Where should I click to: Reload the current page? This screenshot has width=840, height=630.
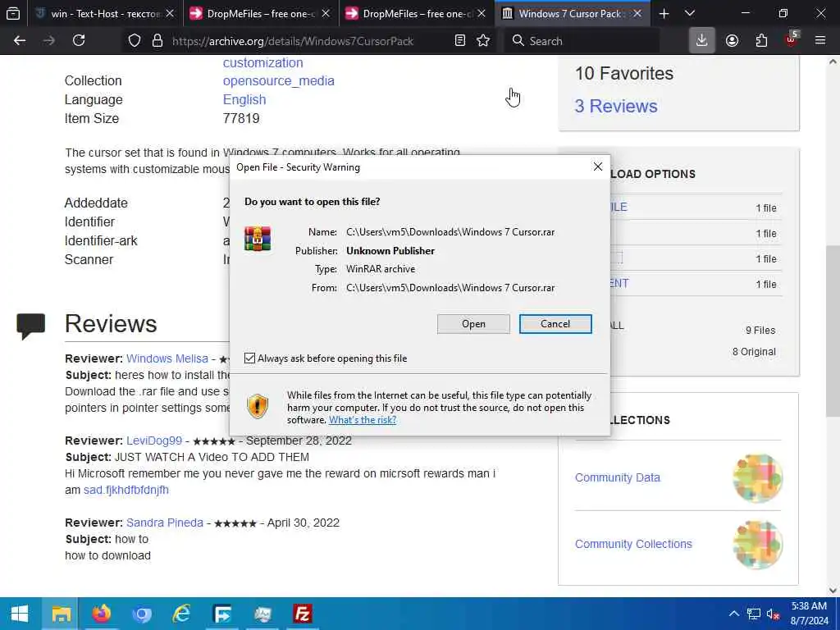pos(79,40)
